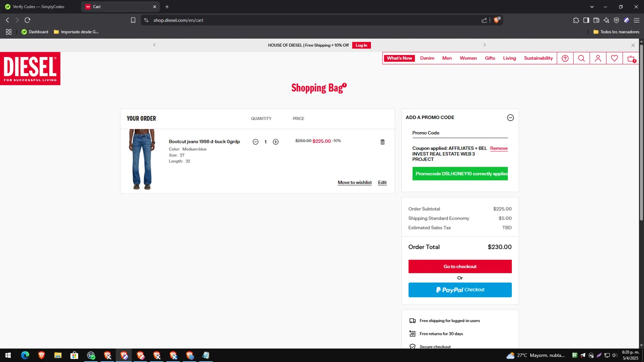Image resolution: width=644 pixels, height=362 pixels.
Task: Open the help question mark icon
Action: 565,58
